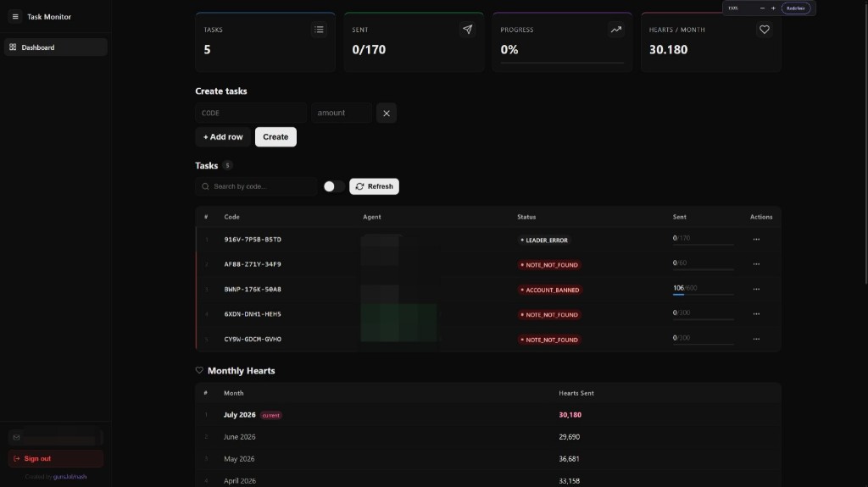Click the + Add row button

(223, 136)
